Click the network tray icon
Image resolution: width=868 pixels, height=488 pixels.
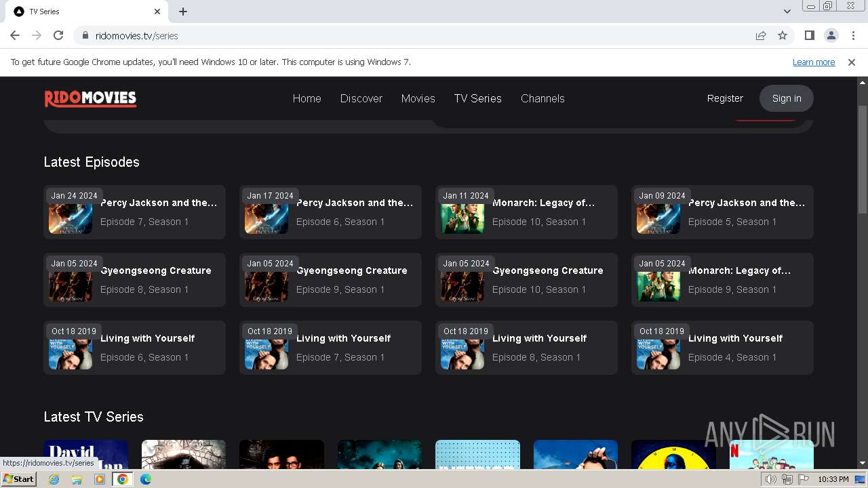tap(787, 479)
